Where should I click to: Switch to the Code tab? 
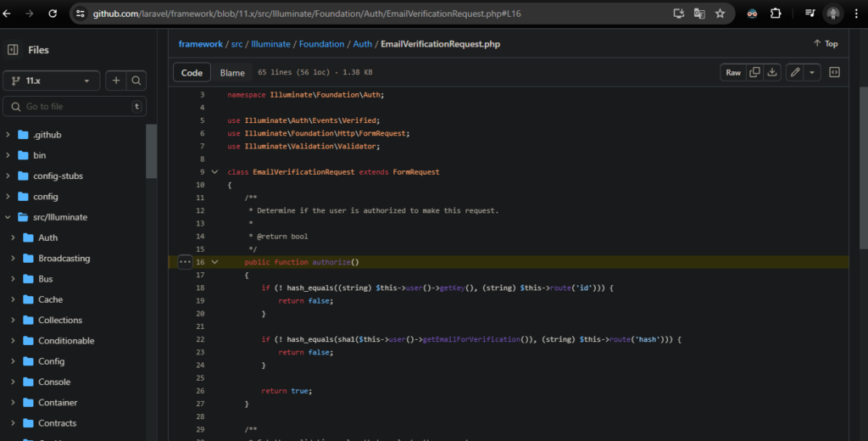(192, 73)
